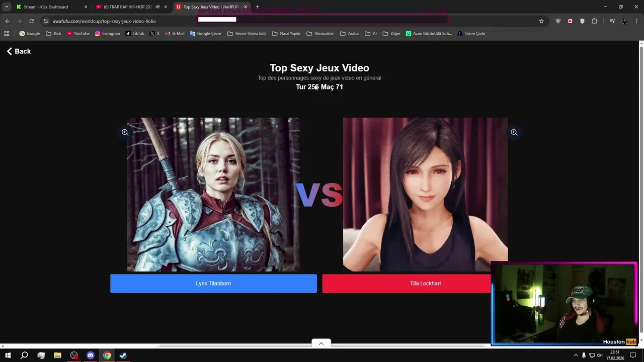The height and width of the screenshot is (362, 644).
Task: Expand the bottom panel chevron arrow
Action: pyautogui.click(x=321, y=343)
